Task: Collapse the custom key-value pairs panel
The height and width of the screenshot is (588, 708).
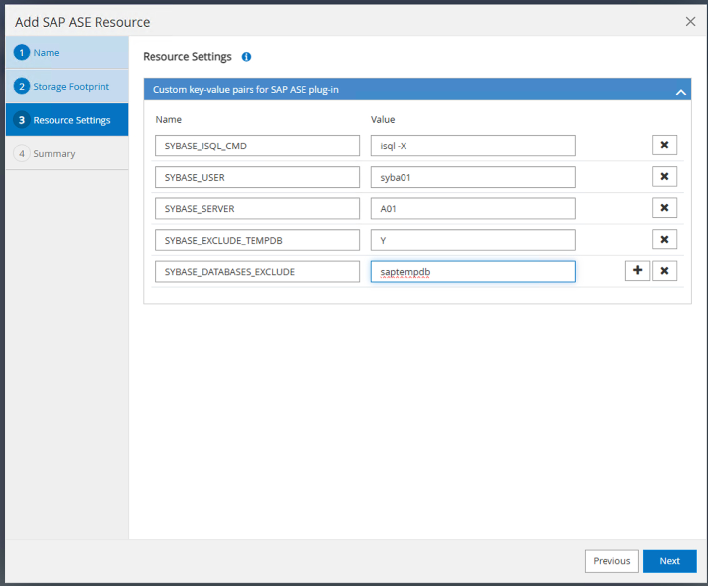Action: click(x=681, y=92)
